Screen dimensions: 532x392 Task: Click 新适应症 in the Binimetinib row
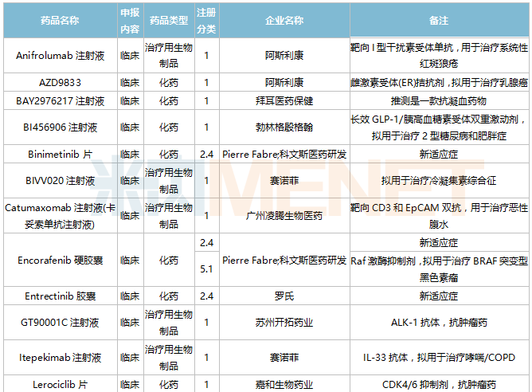(439, 154)
